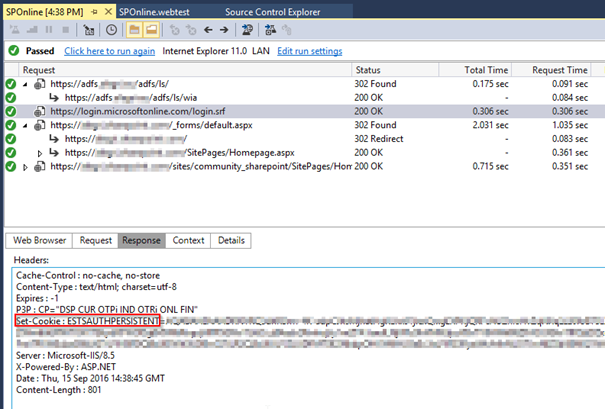605x409 pixels.
Task: Click the clock icon in the toolbar
Action: pyautogui.click(x=114, y=30)
